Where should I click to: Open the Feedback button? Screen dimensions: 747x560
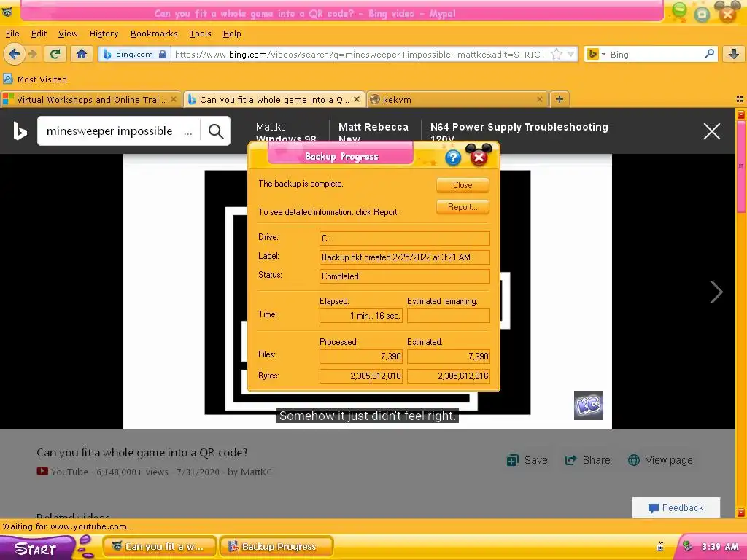pos(676,507)
